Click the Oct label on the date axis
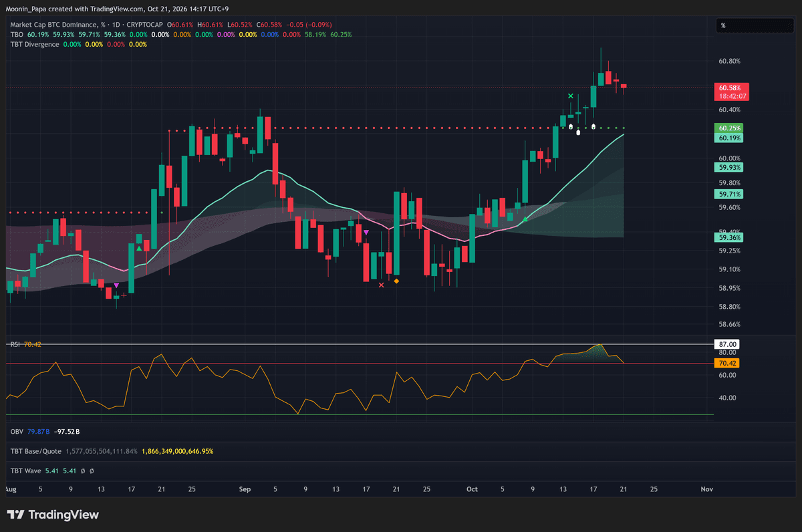This screenshot has width=802, height=532. [472, 489]
